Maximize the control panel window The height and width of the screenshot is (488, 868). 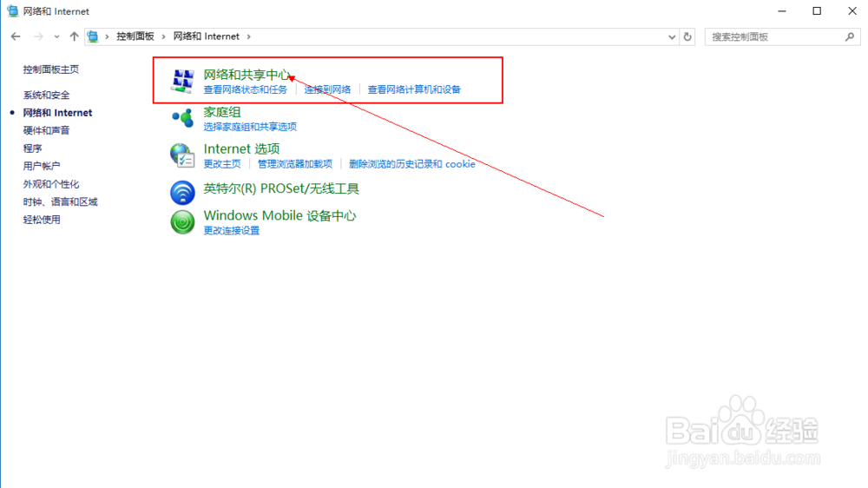click(817, 11)
